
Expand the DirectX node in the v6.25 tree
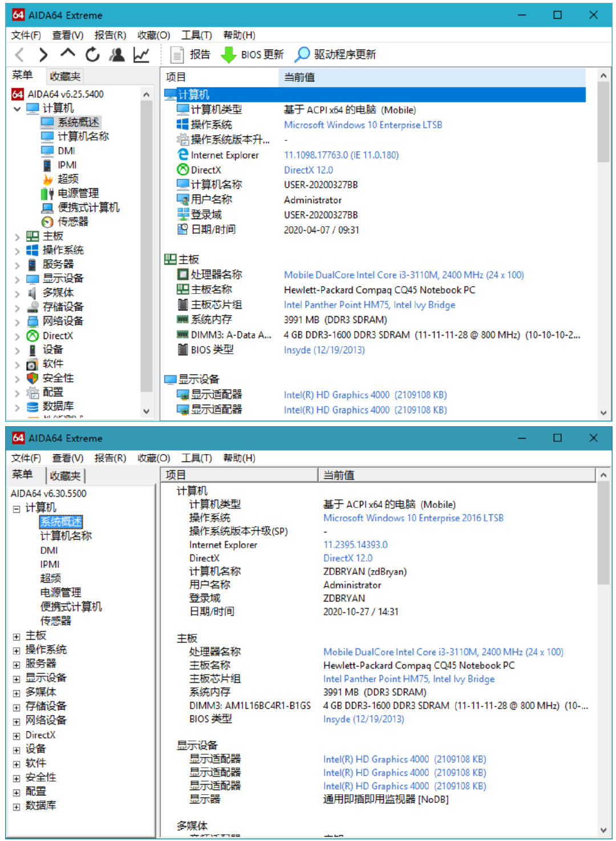[x=17, y=336]
